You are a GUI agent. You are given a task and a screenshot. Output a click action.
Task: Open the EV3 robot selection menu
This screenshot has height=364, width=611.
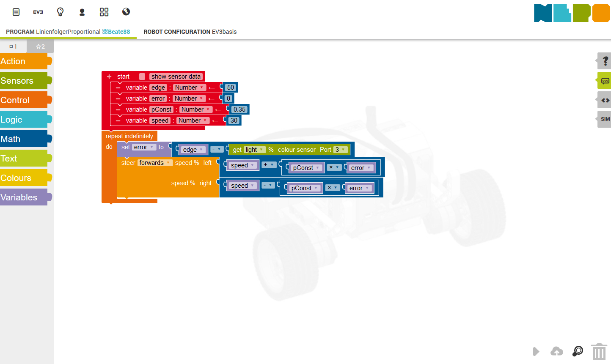[38, 12]
